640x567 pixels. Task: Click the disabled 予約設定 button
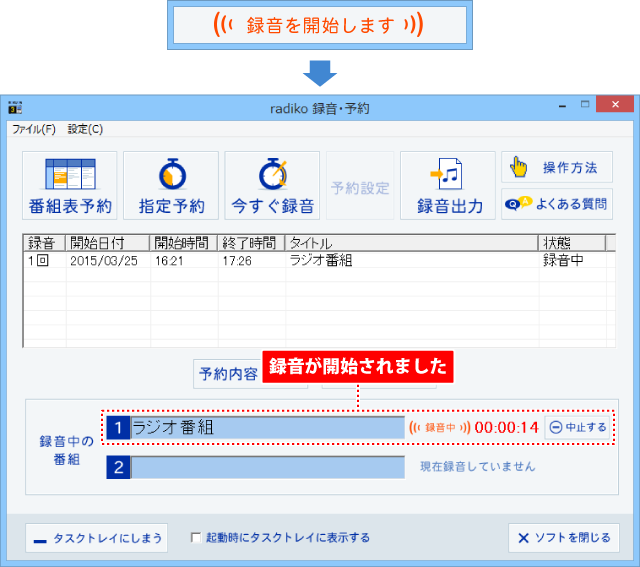pos(360,186)
